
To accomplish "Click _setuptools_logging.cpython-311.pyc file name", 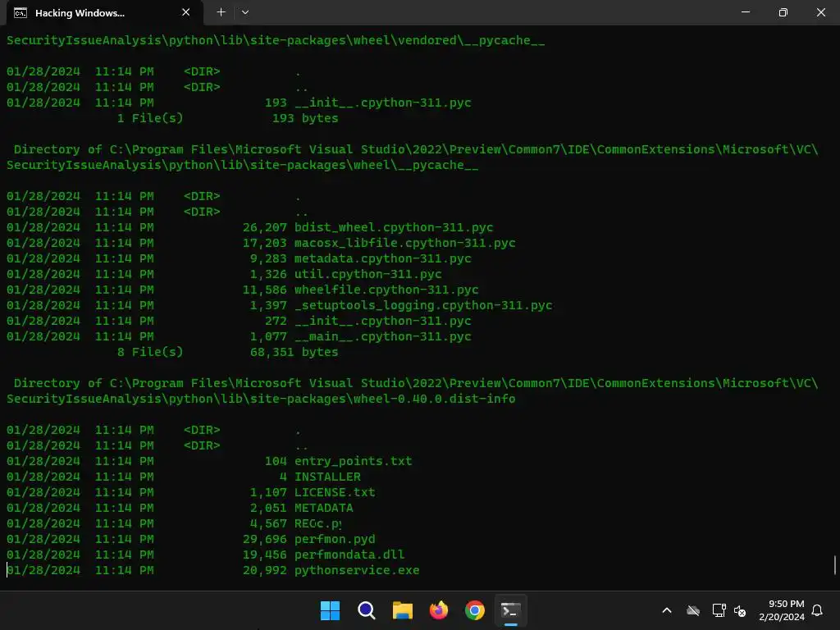I will point(423,305).
